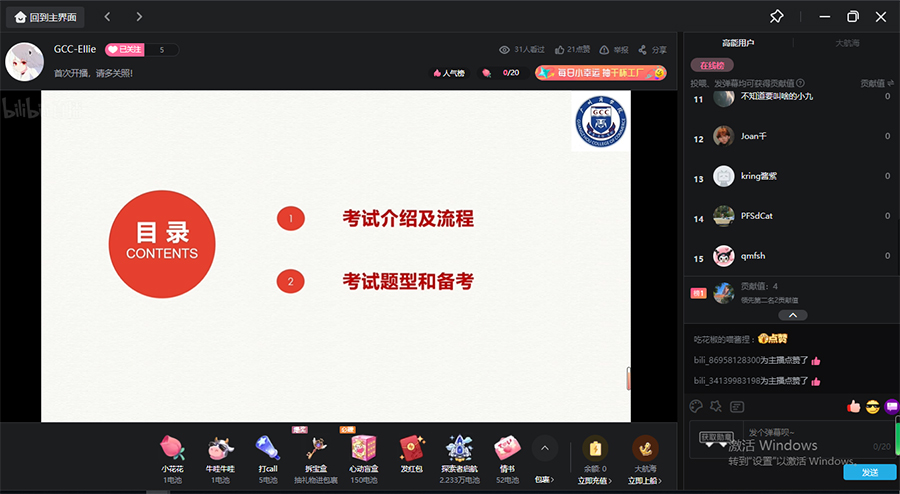
Task: Select the 高能用户 tab
Action: tap(738, 43)
